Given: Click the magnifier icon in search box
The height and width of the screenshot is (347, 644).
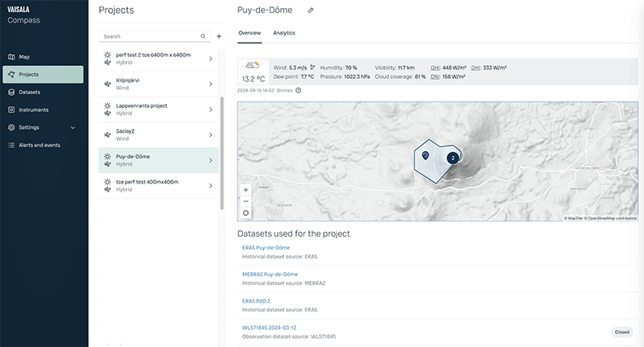Looking at the screenshot, I should tap(203, 36).
